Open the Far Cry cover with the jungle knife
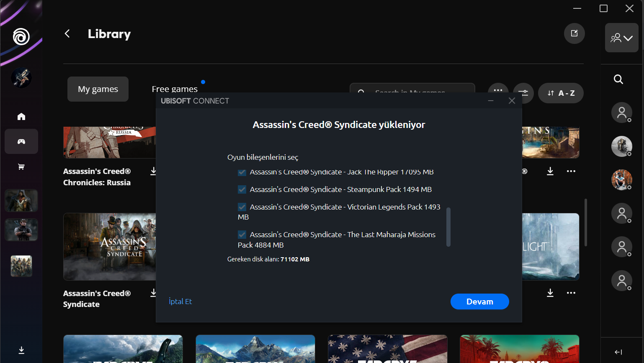This screenshot has width=644, height=363. [123, 349]
